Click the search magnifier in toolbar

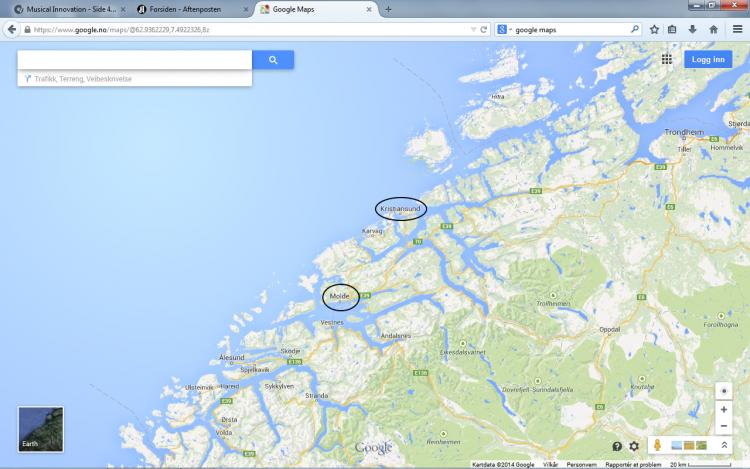pyautogui.click(x=635, y=30)
